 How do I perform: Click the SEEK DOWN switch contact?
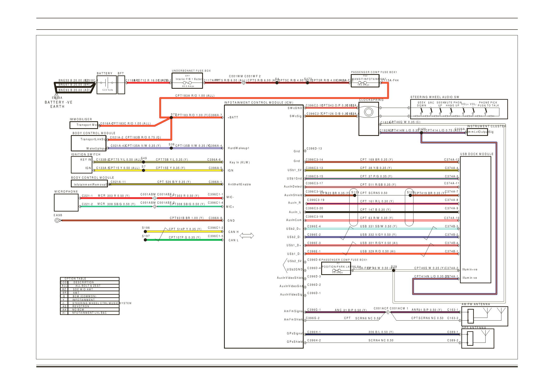(421, 110)
